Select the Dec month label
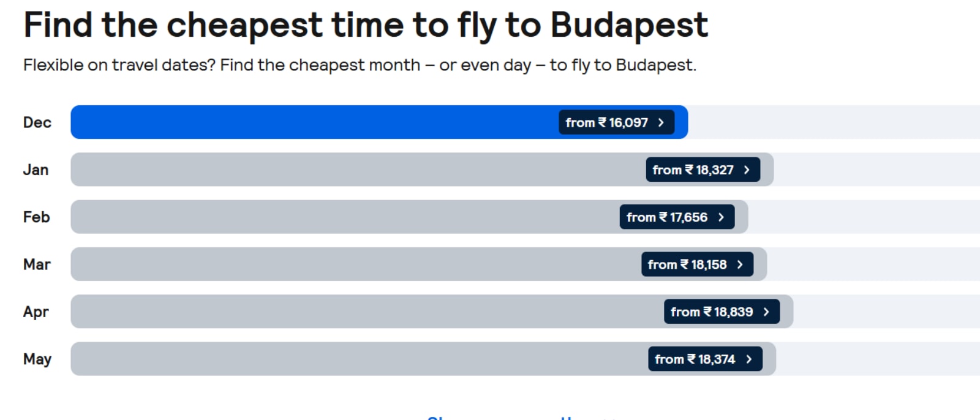 point(37,122)
